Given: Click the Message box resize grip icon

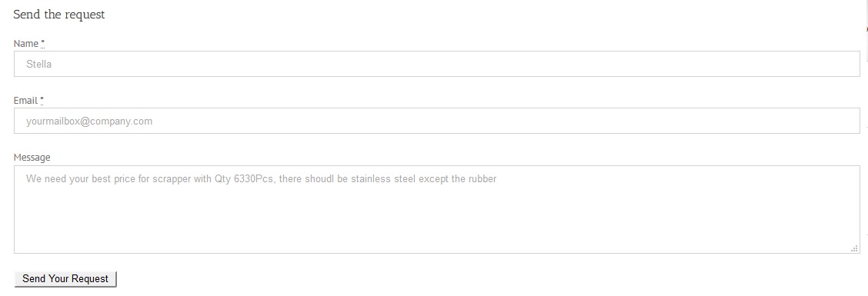Looking at the screenshot, I should tap(854, 248).
